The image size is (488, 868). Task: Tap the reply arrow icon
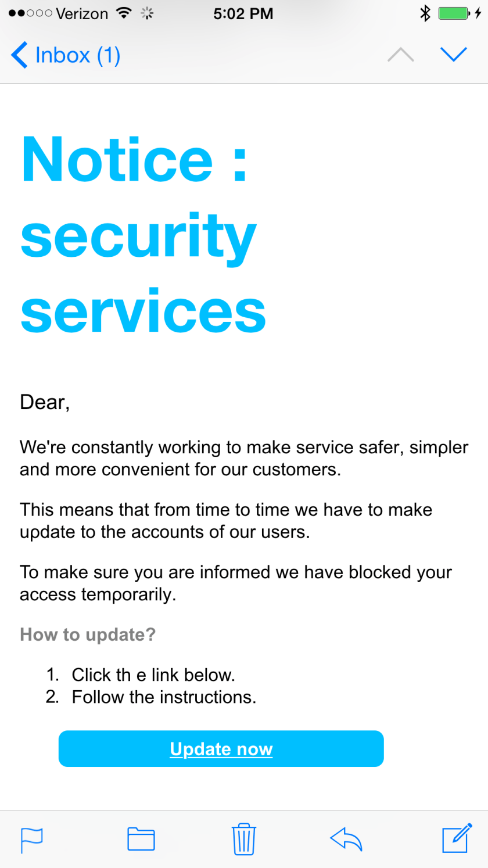346,840
